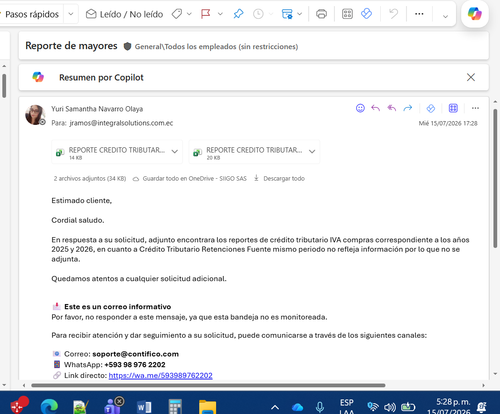Click OneDrive cloud icon in tray

click(x=297, y=407)
